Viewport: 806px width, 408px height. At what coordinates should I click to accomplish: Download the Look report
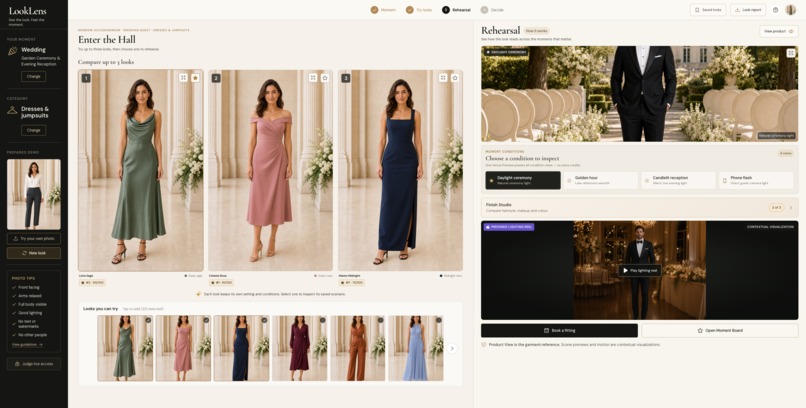[748, 10]
